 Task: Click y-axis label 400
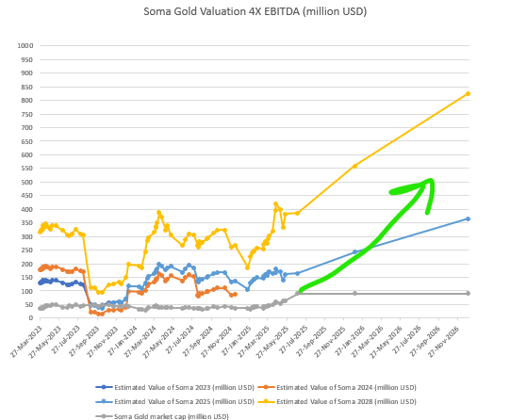pyautogui.click(x=27, y=209)
